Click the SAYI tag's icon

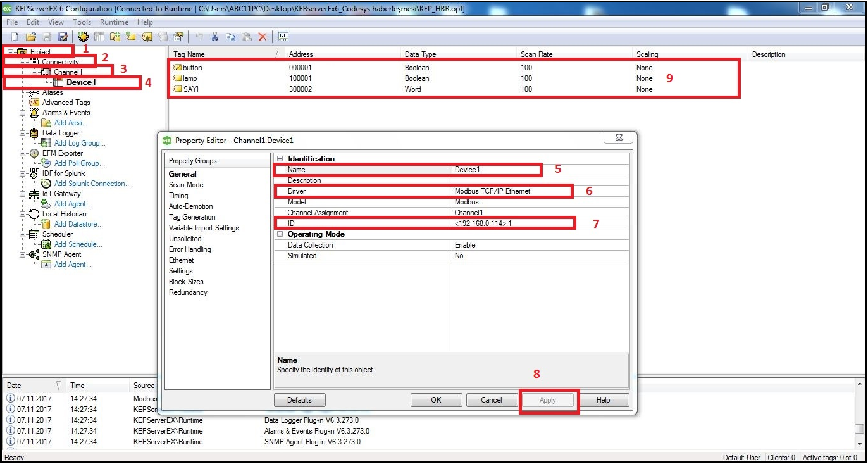coord(177,89)
